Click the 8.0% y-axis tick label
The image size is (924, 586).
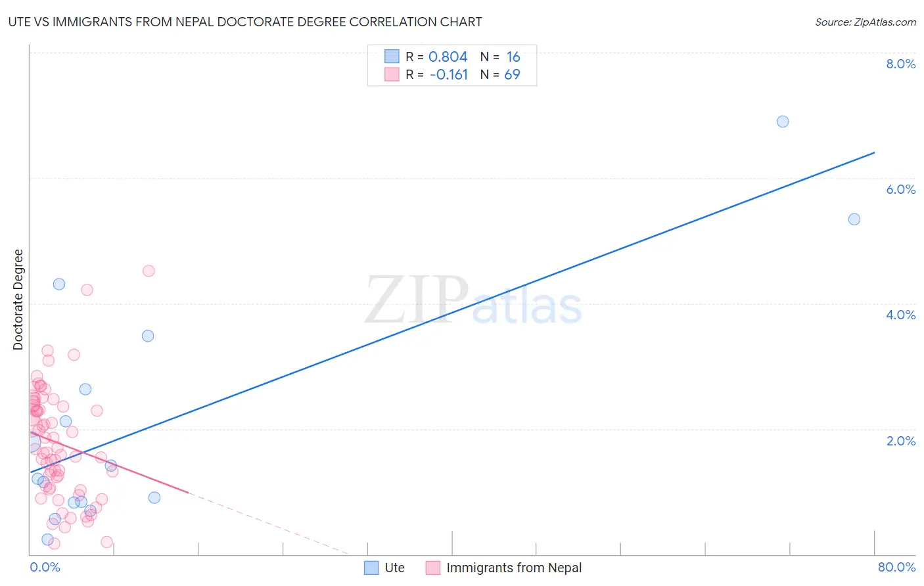(x=900, y=64)
